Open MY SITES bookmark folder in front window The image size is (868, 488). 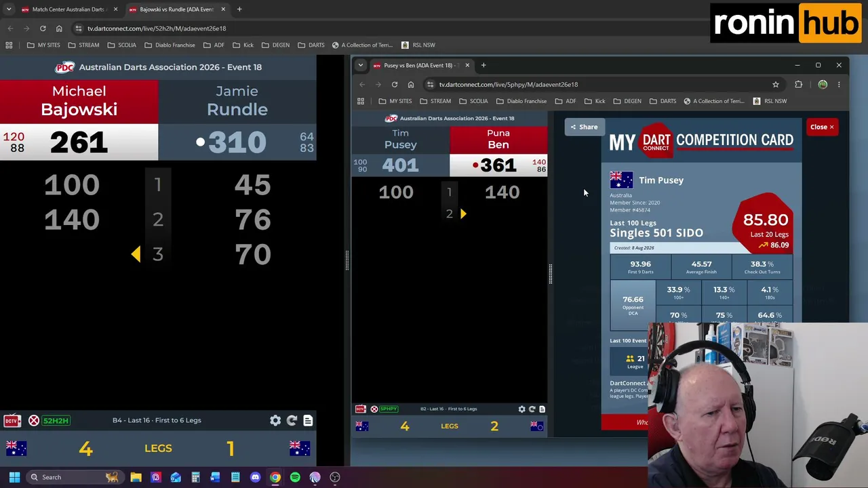(395, 101)
